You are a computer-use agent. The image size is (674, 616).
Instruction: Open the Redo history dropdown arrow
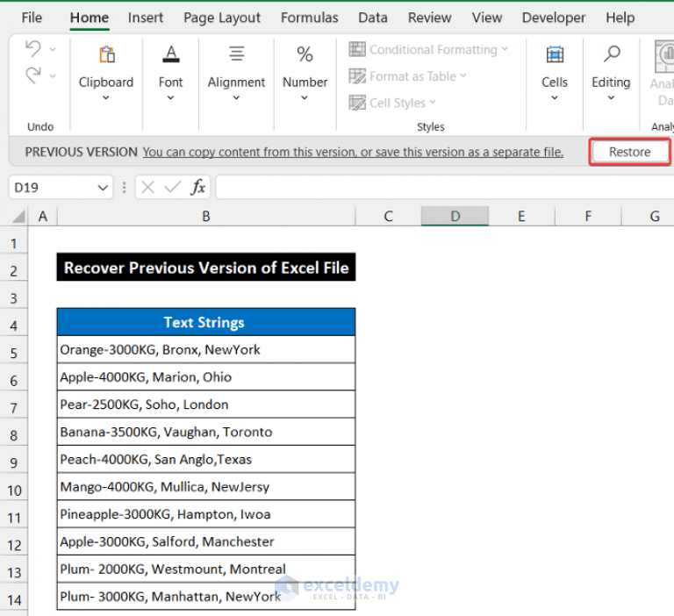(x=53, y=76)
